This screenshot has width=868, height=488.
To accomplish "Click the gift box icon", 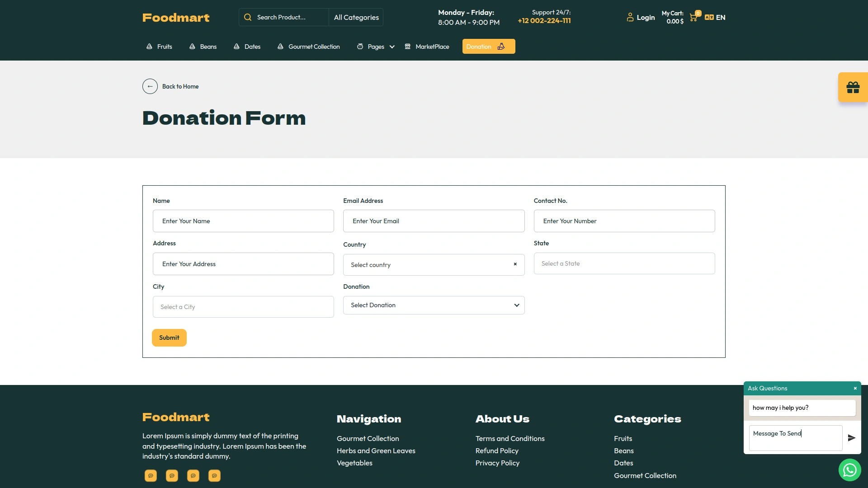I will tap(853, 87).
